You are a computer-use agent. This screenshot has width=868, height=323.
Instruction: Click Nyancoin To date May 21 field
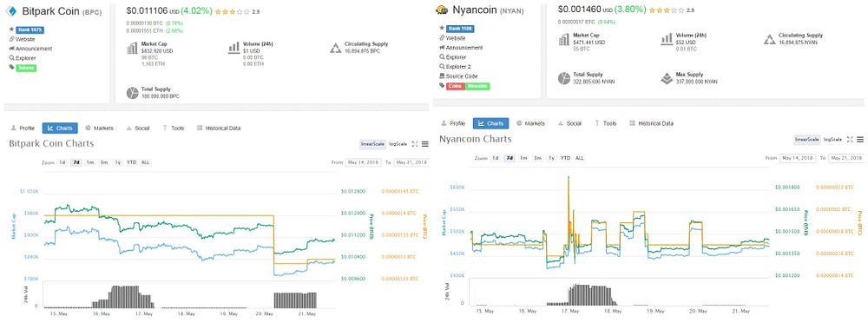(x=845, y=158)
